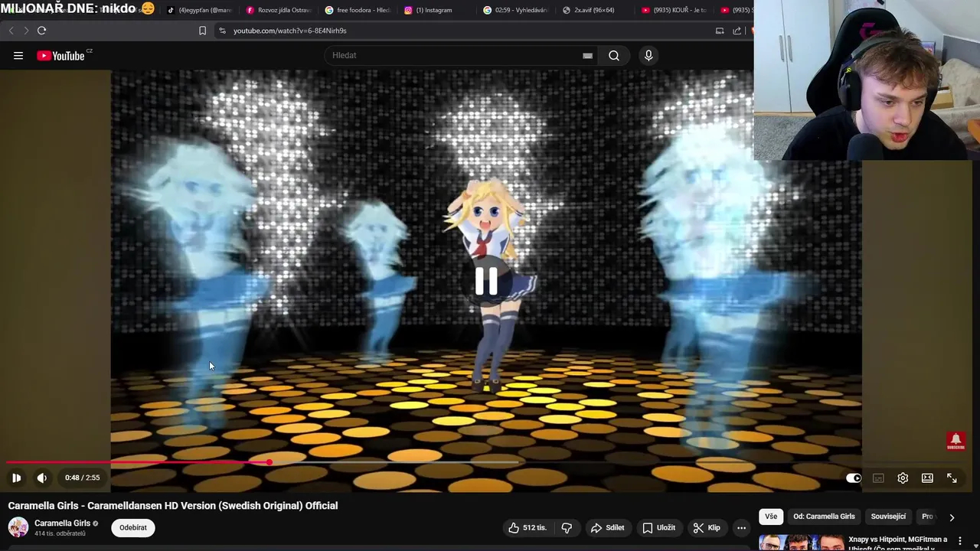The height and width of the screenshot is (551, 980).
Task: Create a clip with Klip
Action: point(707,527)
